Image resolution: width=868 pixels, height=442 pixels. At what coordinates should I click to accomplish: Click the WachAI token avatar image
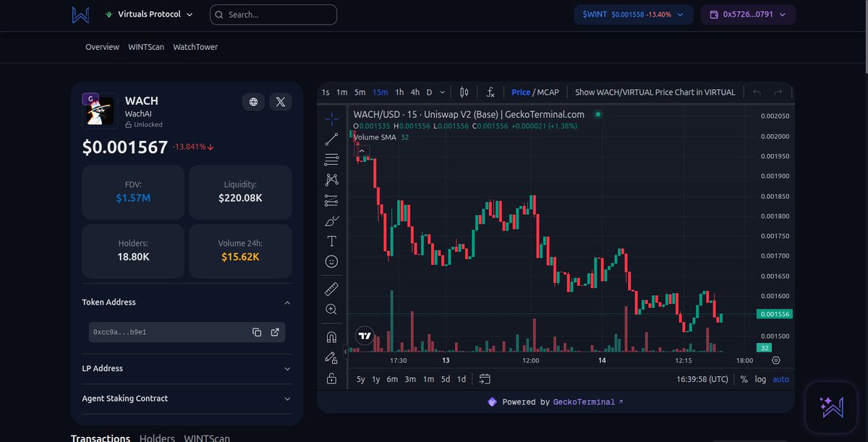tap(98, 111)
